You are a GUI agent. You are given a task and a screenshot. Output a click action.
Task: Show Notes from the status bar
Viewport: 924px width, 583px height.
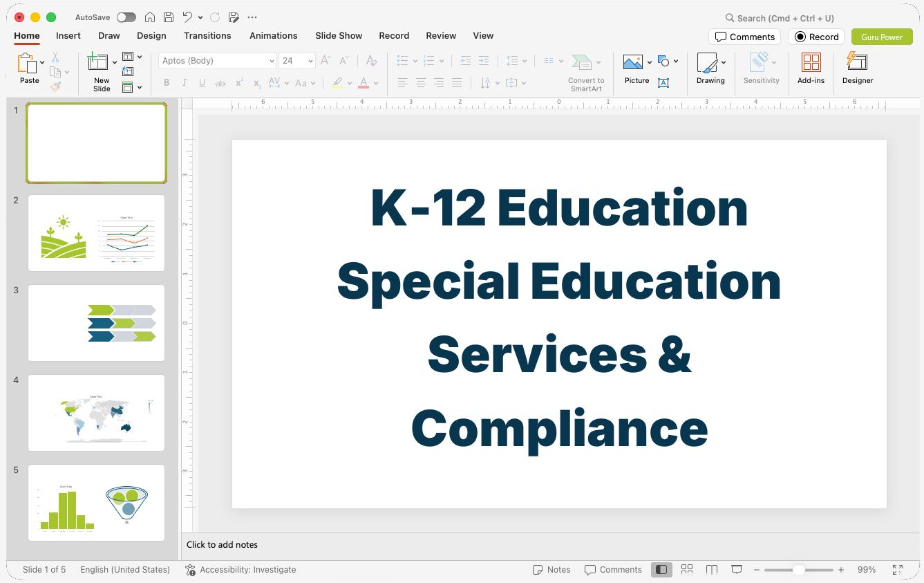coord(551,570)
